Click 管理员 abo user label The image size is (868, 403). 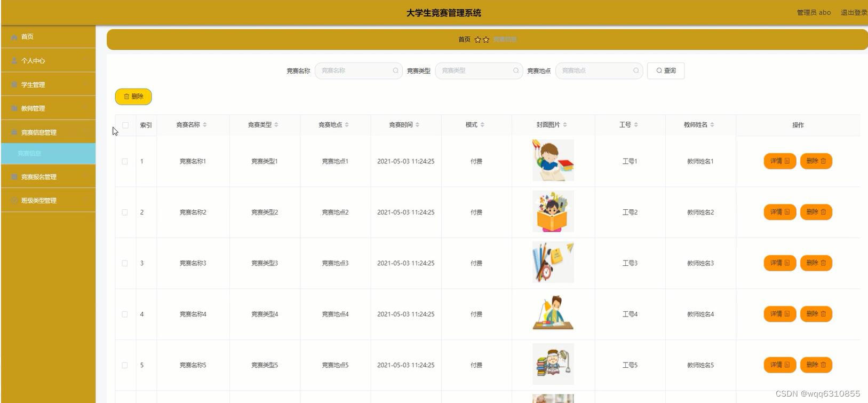point(814,12)
